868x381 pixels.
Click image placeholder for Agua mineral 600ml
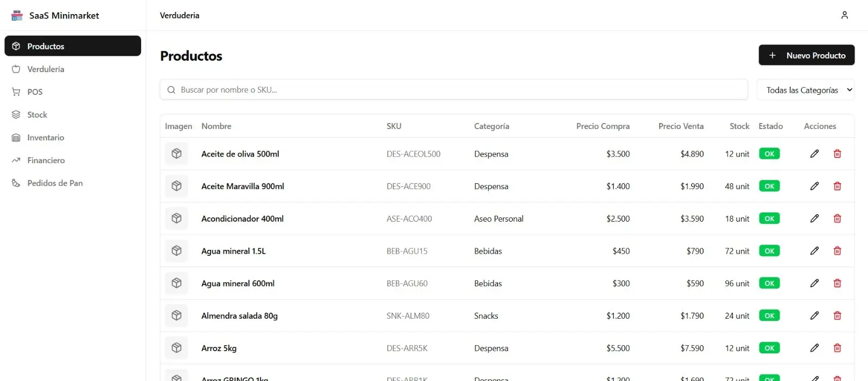[176, 283]
